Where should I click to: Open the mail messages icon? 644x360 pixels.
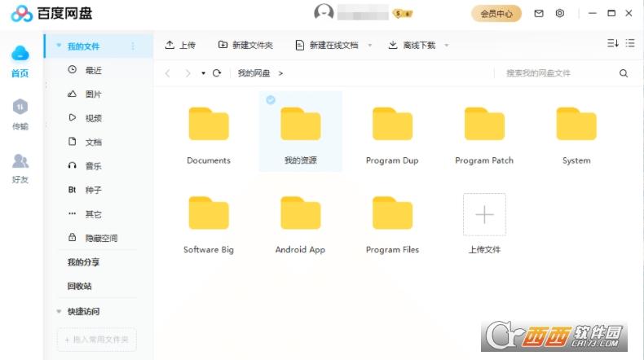(539, 14)
